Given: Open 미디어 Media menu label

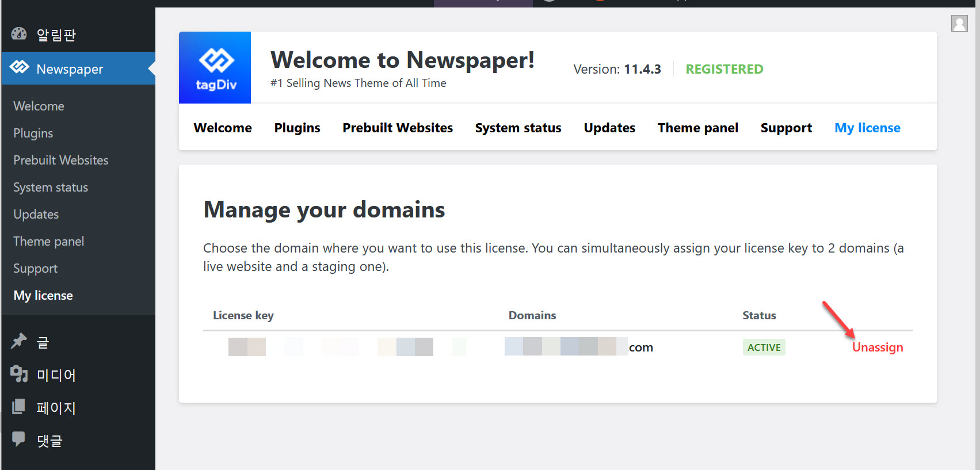Looking at the screenshot, I should (56, 376).
